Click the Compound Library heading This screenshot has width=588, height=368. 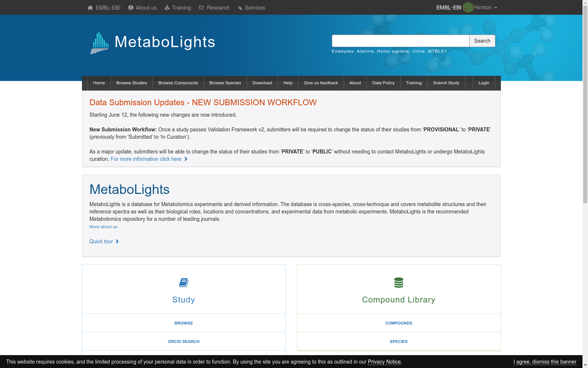399,300
